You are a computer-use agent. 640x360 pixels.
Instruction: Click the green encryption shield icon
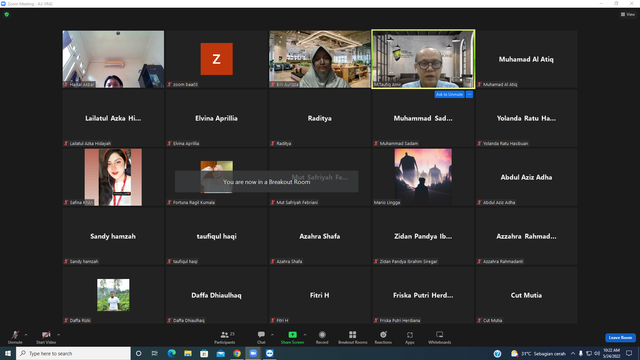[7, 14]
